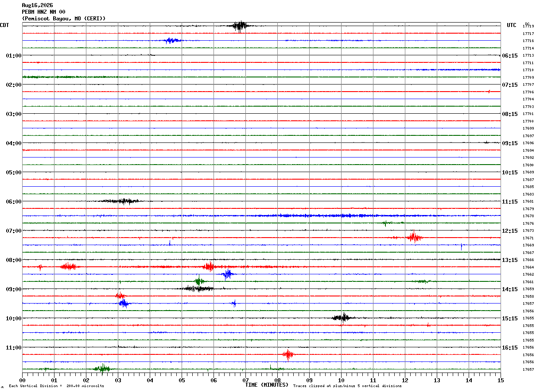Click the 16:15 UTC time label
Viewport: 536px width, 392px height.
pyautogui.click(x=509, y=348)
